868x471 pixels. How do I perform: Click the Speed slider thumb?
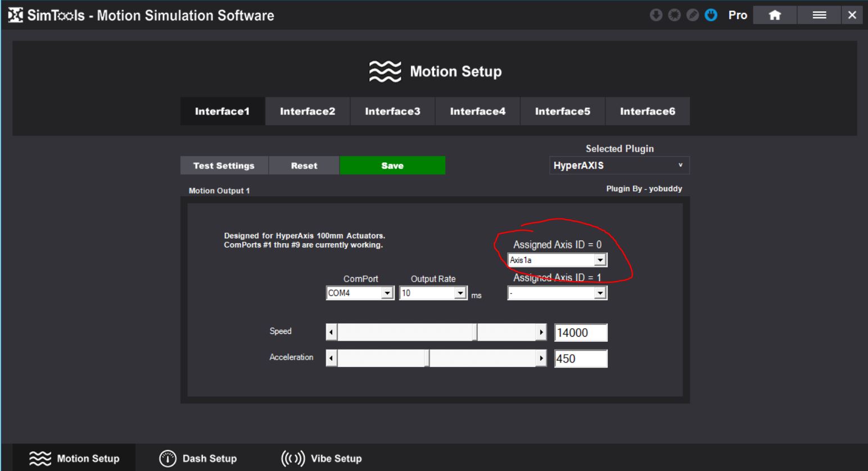(x=475, y=332)
